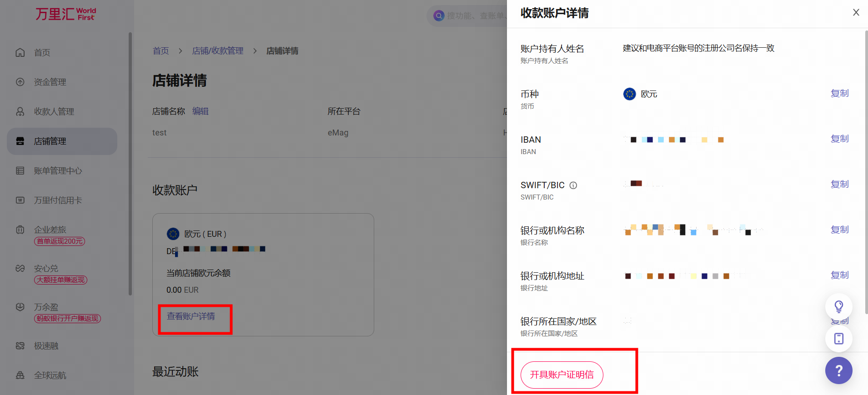Screen dimensions: 868x395
Task: Open the 万余盈 shield icon
Action: (20, 307)
